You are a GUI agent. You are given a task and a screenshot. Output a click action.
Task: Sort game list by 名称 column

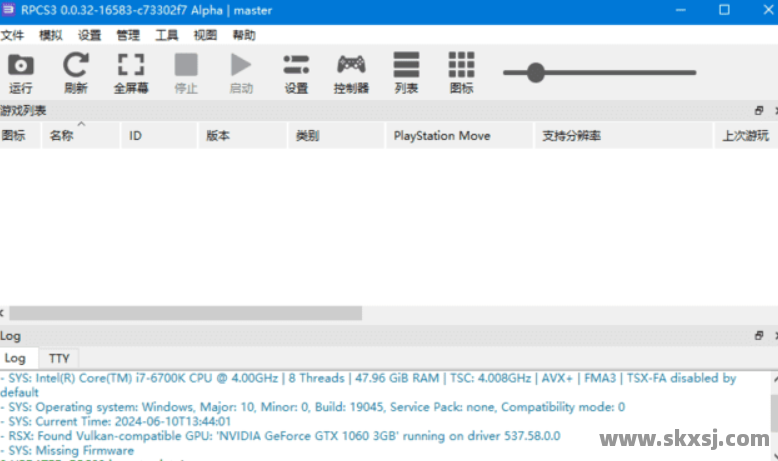pyautogui.click(x=61, y=136)
